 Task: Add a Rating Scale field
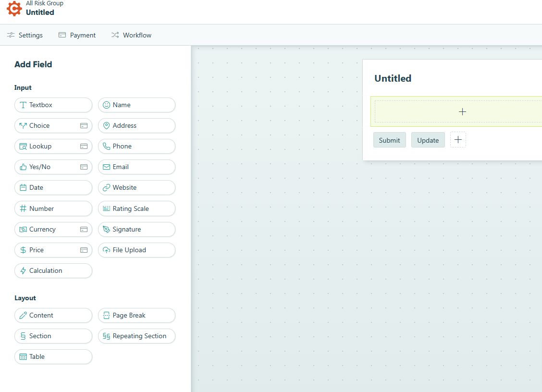(136, 208)
